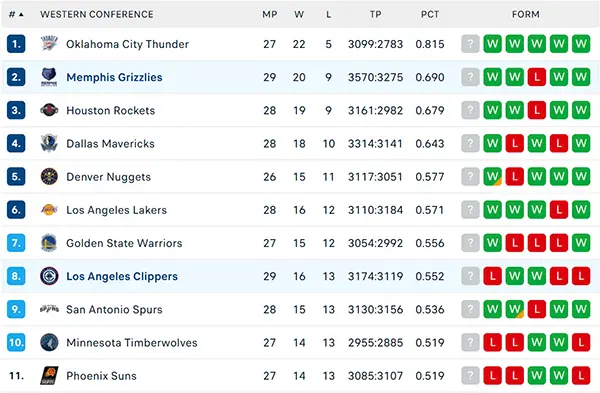The height and width of the screenshot is (393, 600).
Task: Sort standings by PCT column header
Action: 430,15
